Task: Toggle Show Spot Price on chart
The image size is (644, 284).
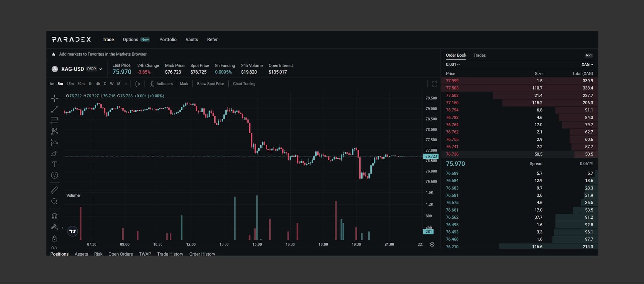Action: [210, 84]
